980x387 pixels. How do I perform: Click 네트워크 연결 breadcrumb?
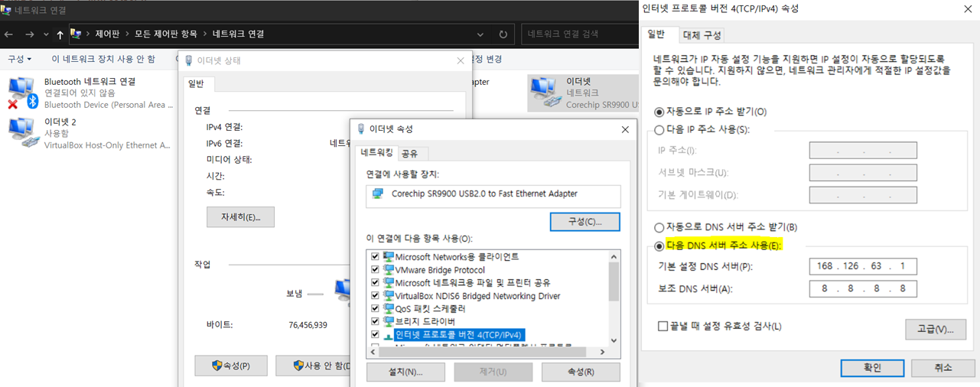coord(238,34)
